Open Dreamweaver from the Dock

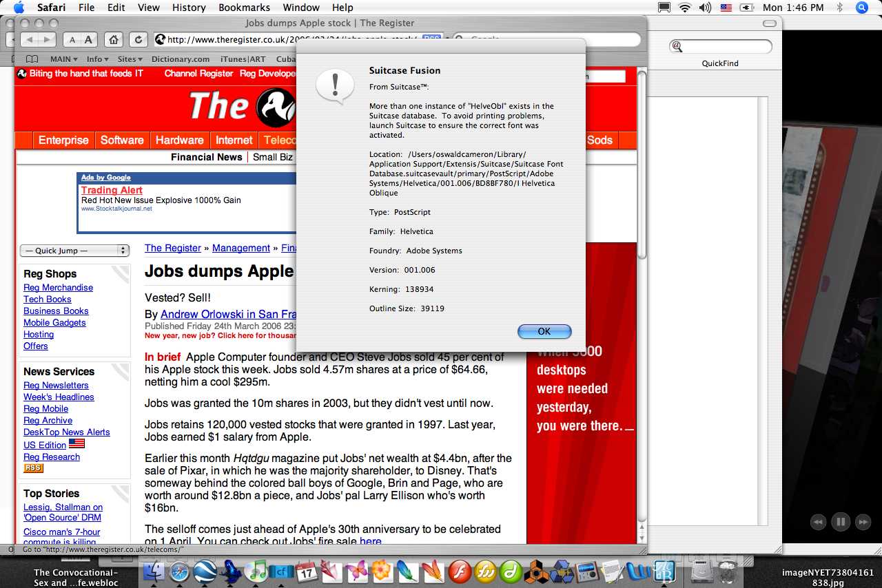tap(511, 571)
